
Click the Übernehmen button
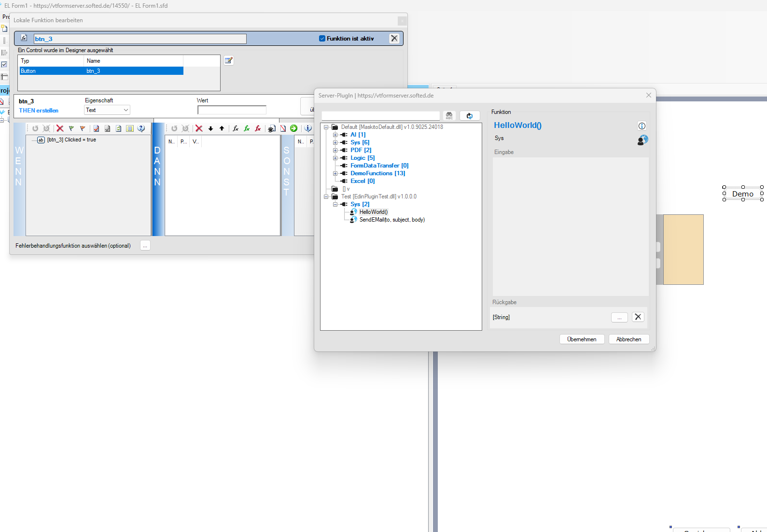tap(582, 339)
